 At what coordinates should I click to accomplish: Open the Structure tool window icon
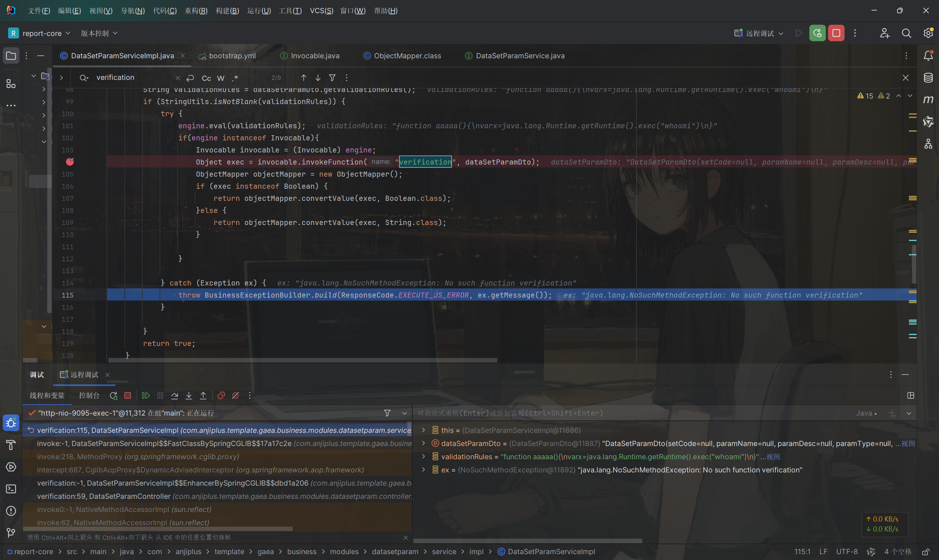tap(11, 84)
